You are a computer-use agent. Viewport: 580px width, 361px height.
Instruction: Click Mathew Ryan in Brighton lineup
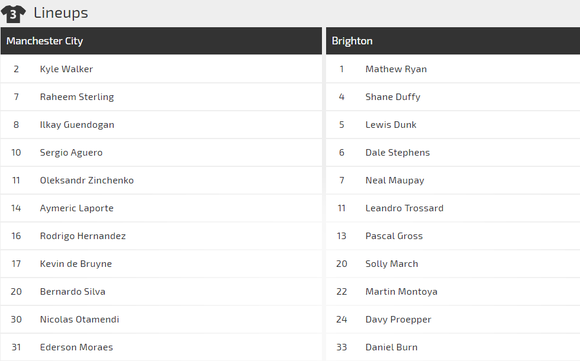pos(396,69)
